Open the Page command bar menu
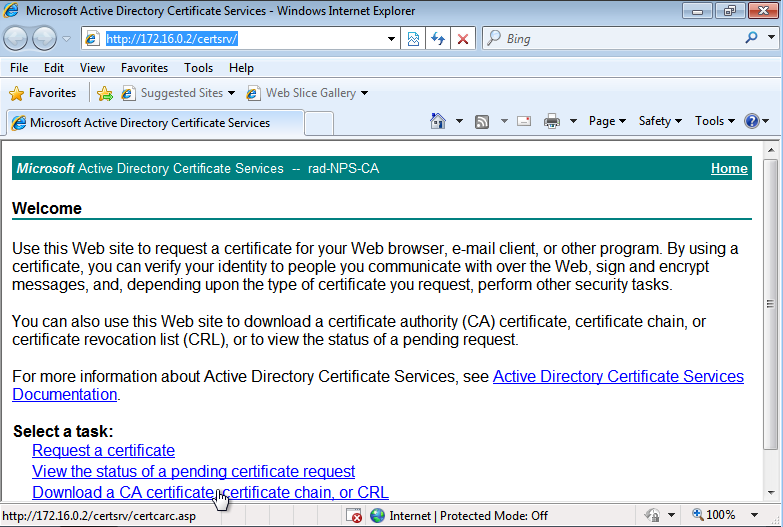This screenshot has height=527, width=783. (607, 121)
